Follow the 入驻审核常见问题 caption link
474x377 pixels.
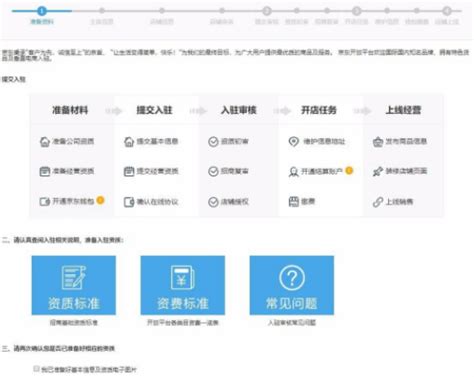[x=292, y=323]
